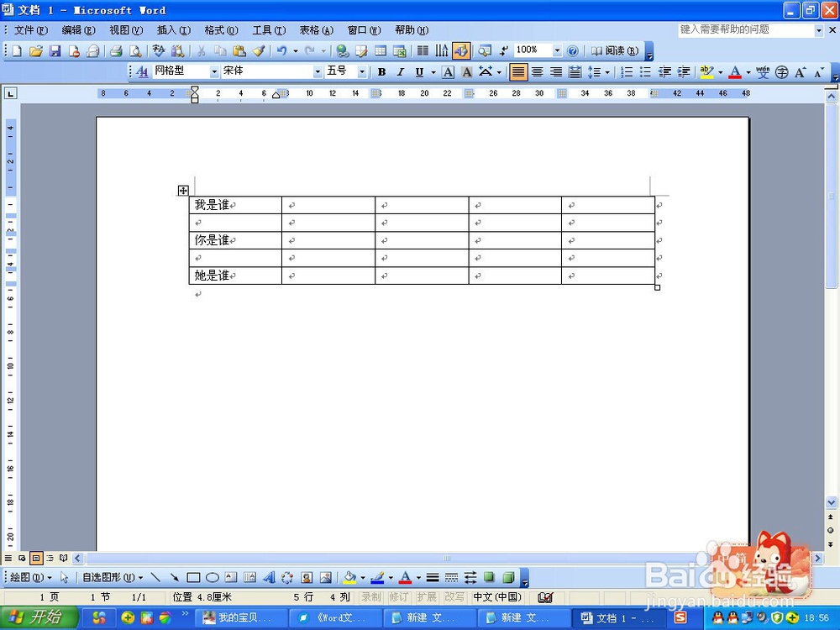Image resolution: width=840 pixels, height=630 pixels.
Task: Create a new blank document
Action: 17,51
